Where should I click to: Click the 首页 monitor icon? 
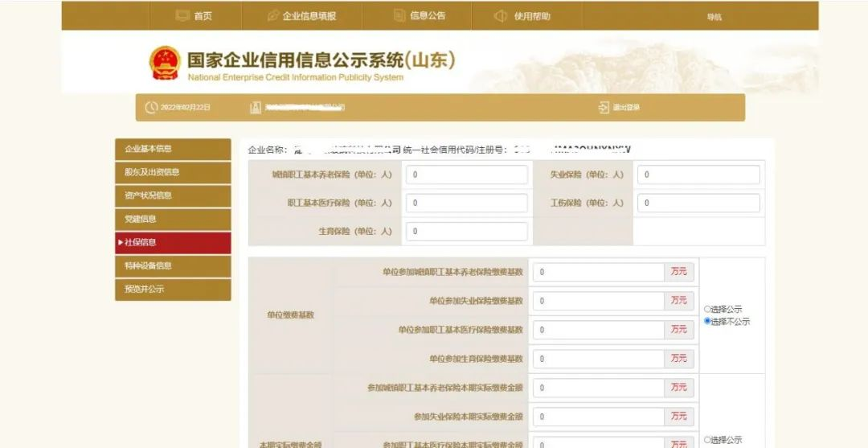[x=182, y=16]
